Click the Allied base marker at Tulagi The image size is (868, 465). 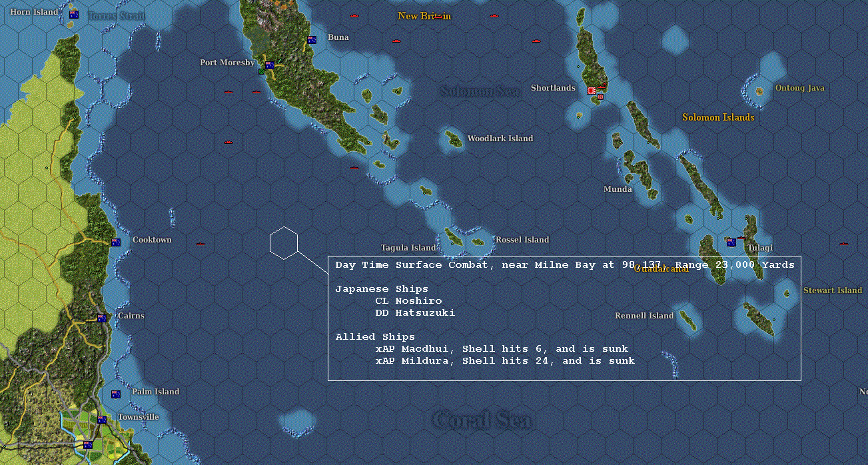[x=731, y=242]
